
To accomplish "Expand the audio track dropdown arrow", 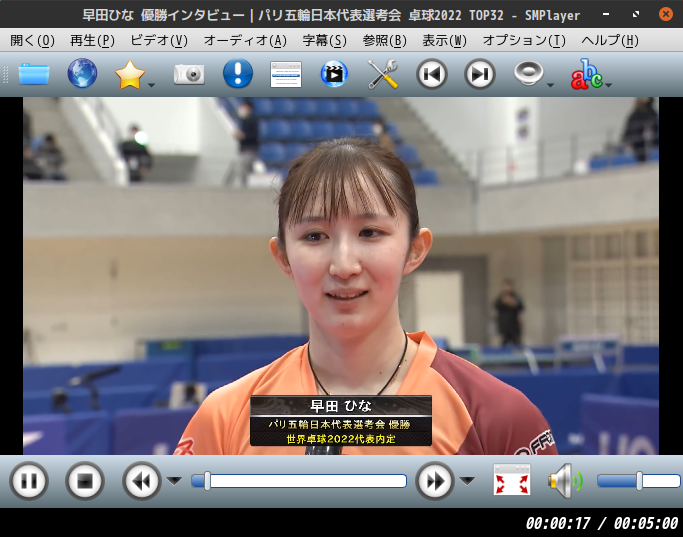I will 551,85.
